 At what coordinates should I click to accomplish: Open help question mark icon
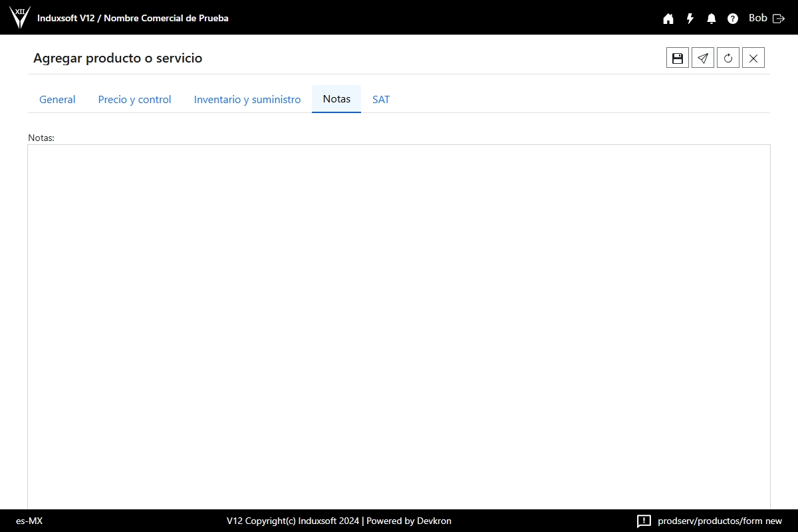click(x=733, y=19)
